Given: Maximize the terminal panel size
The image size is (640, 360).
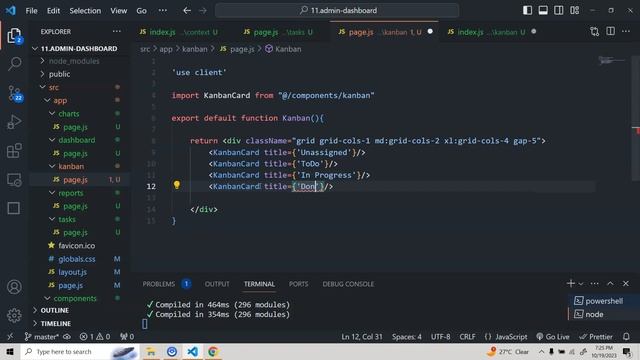Looking at the screenshot, I should pos(610,283).
